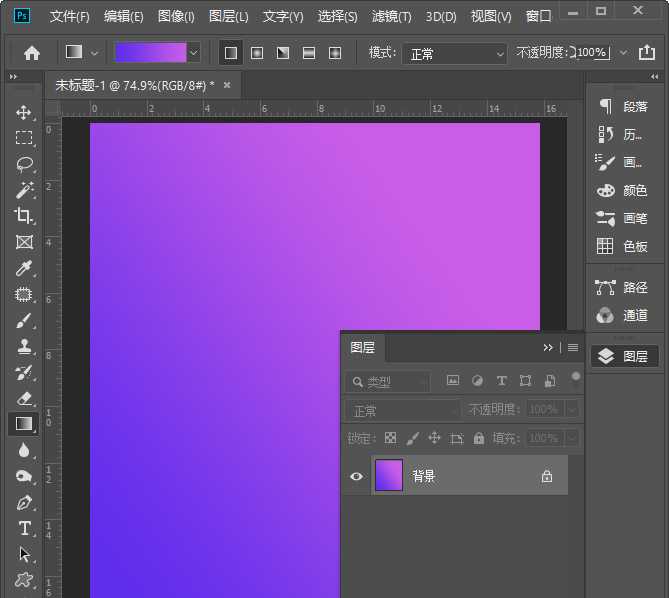
Task: Choose the radial gradient style button
Action: tap(257, 53)
